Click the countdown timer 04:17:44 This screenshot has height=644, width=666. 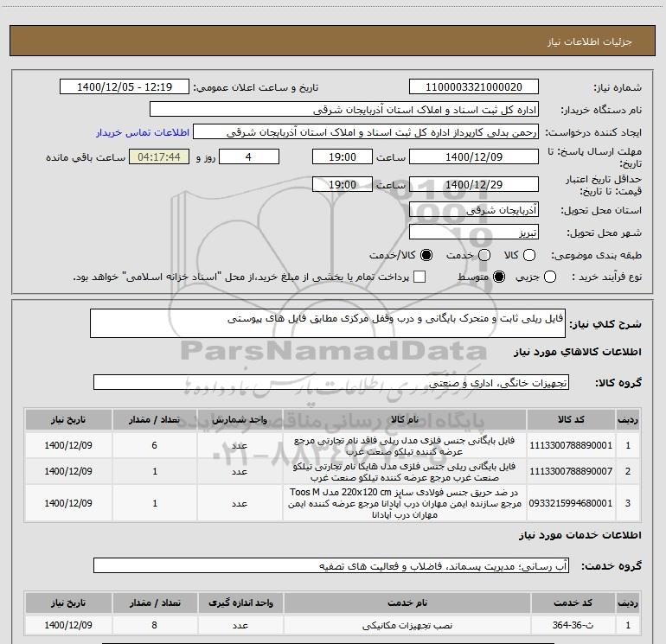159,157
